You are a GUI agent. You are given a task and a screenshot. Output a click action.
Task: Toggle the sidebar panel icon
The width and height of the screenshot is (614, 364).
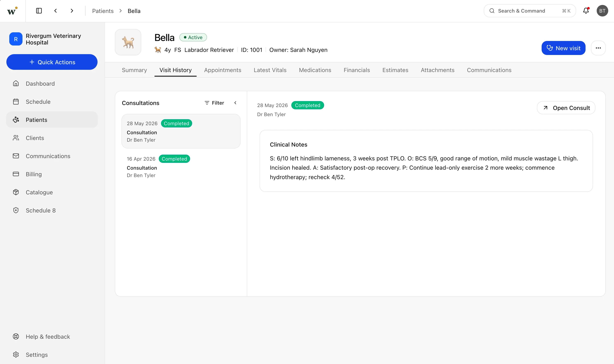point(39,11)
